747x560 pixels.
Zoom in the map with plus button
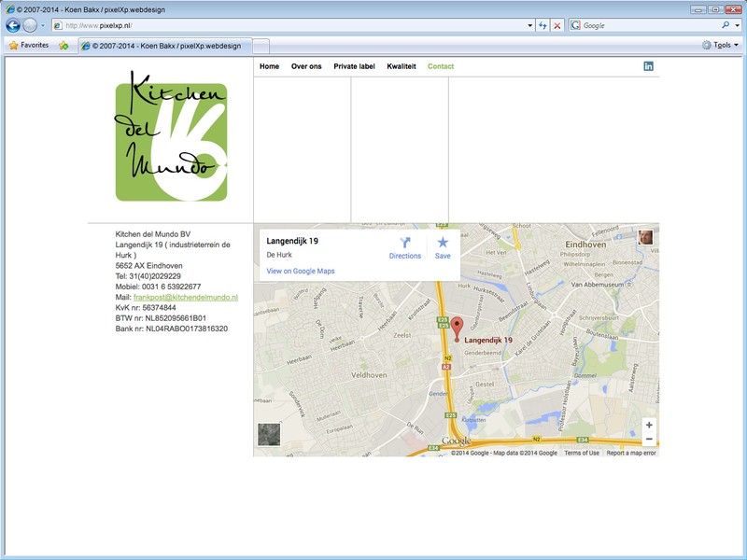pyautogui.click(x=649, y=425)
